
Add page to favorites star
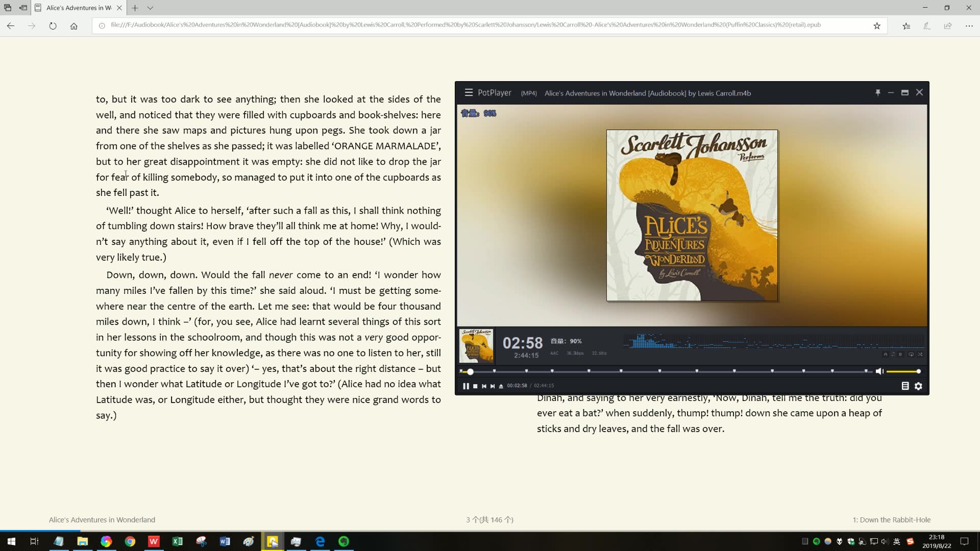click(877, 26)
